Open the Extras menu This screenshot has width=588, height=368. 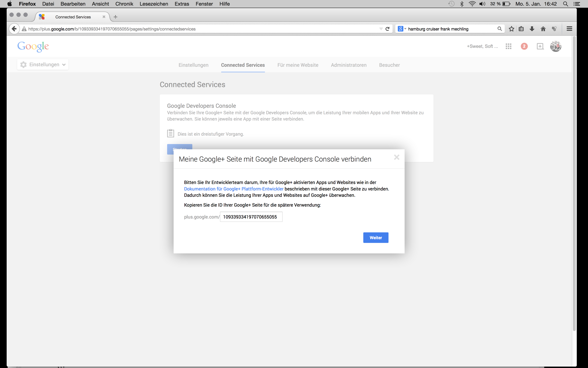coord(182,4)
